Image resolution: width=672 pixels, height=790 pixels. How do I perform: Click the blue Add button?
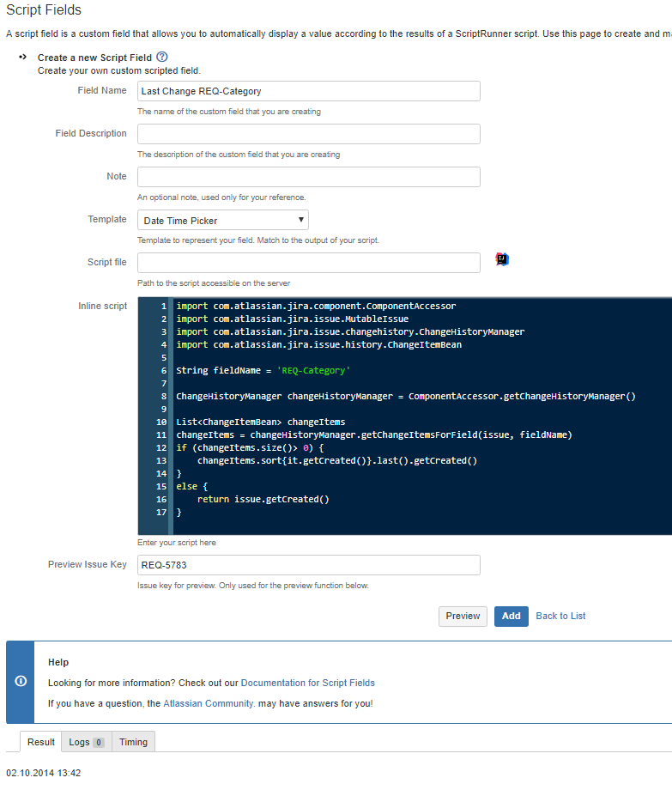pos(511,617)
